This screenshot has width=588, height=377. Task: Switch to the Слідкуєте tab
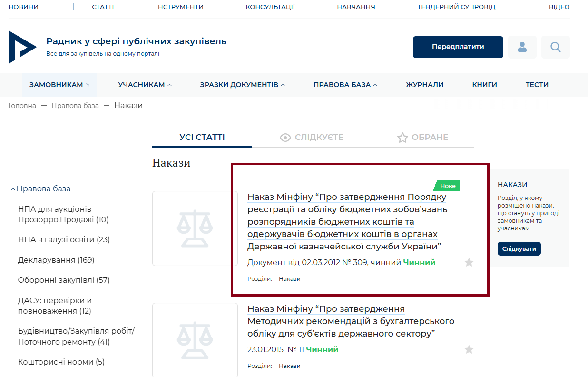[x=312, y=138]
